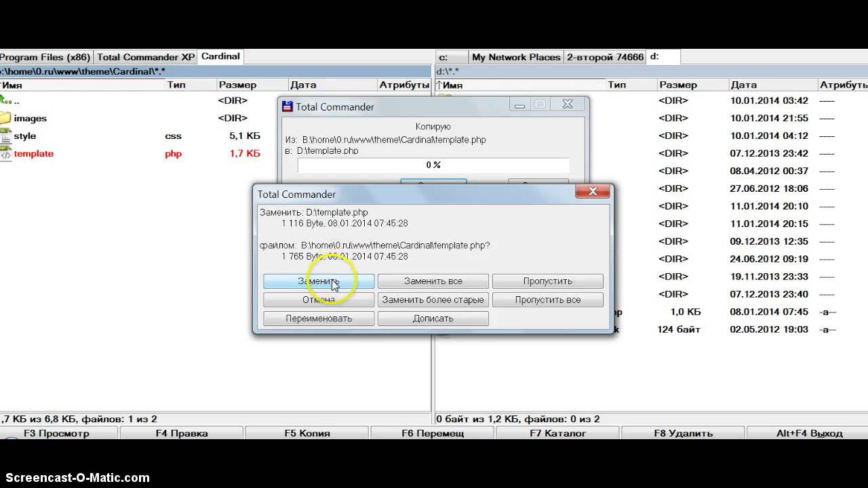Click right panel row dated 10.01.2014 21:55
Screen dimensions: 868x488
[651, 118]
